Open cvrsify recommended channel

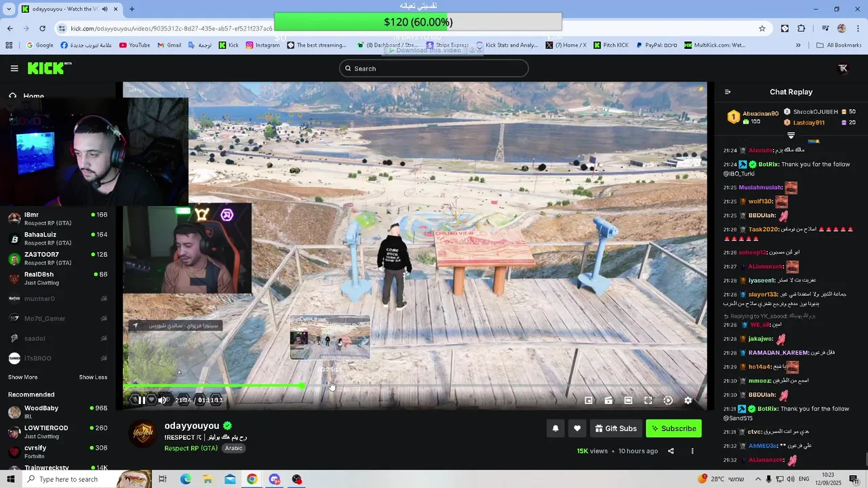tap(58, 451)
